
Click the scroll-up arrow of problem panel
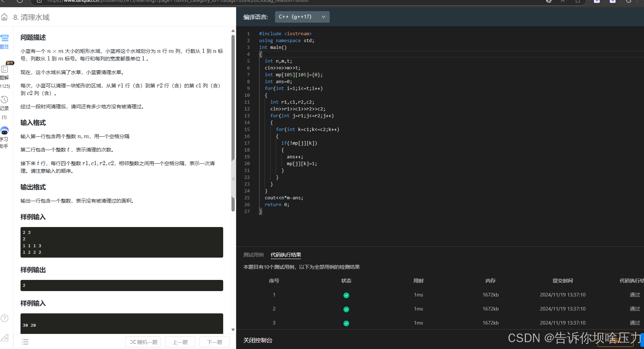(x=233, y=31)
